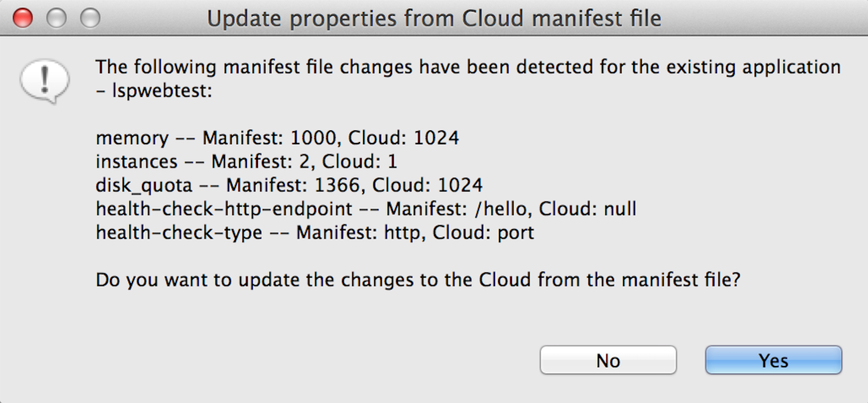Click the Yes button to update Cloud
Screen dimensions: 868x403
coord(773,360)
